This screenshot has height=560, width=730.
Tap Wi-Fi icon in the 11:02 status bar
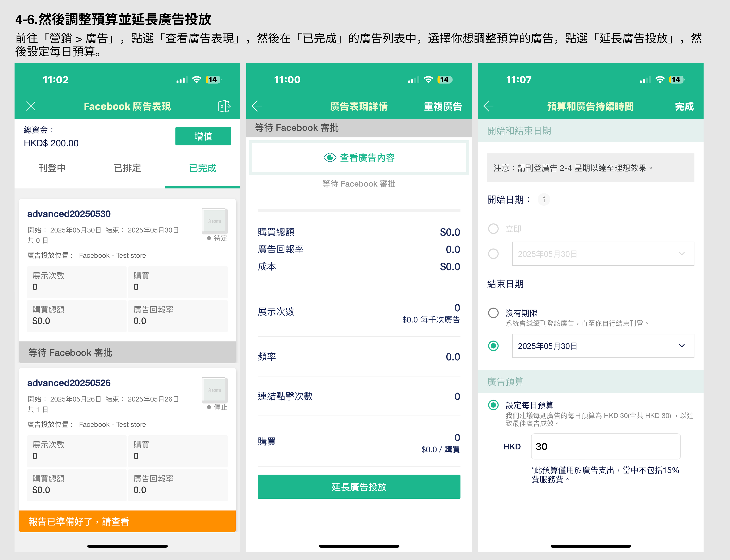tap(197, 80)
